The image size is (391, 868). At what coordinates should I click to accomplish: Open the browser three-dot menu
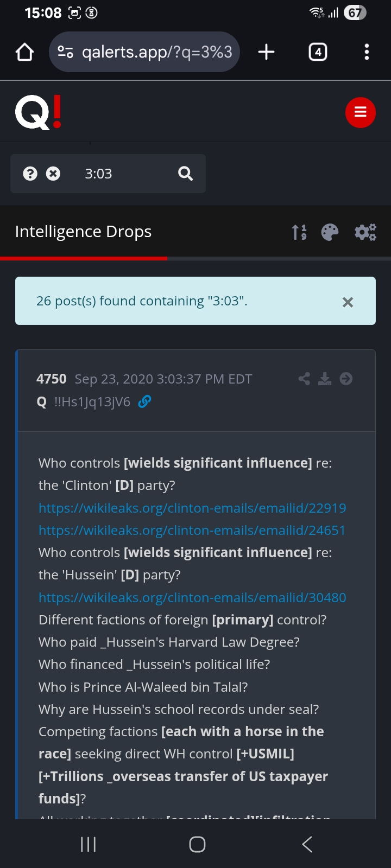coord(367,52)
